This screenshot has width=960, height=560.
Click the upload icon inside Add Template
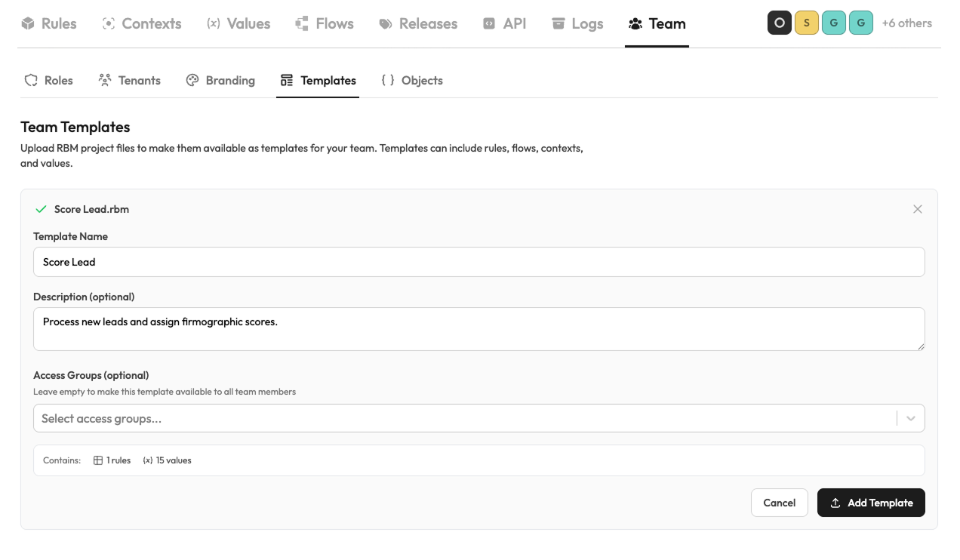[835, 502]
